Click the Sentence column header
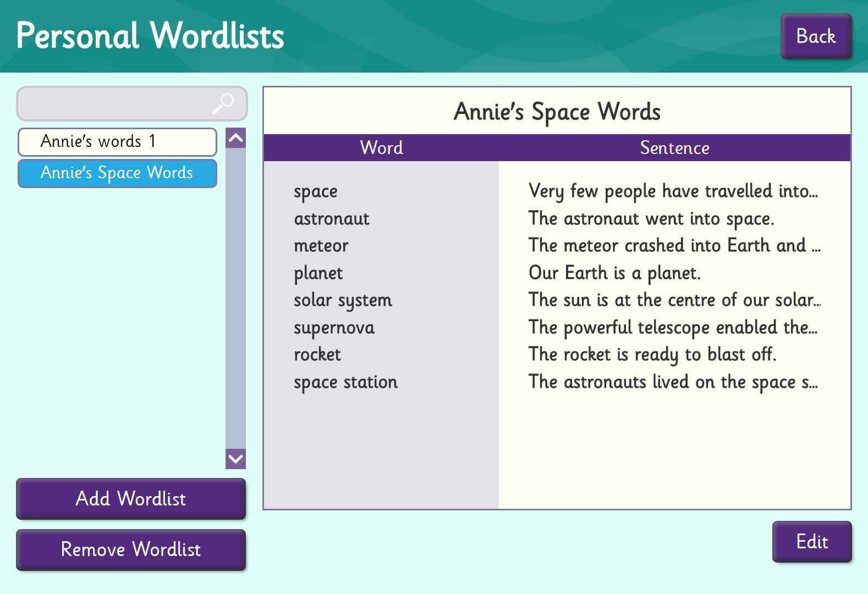The image size is (868, 594). click(674, 147)
